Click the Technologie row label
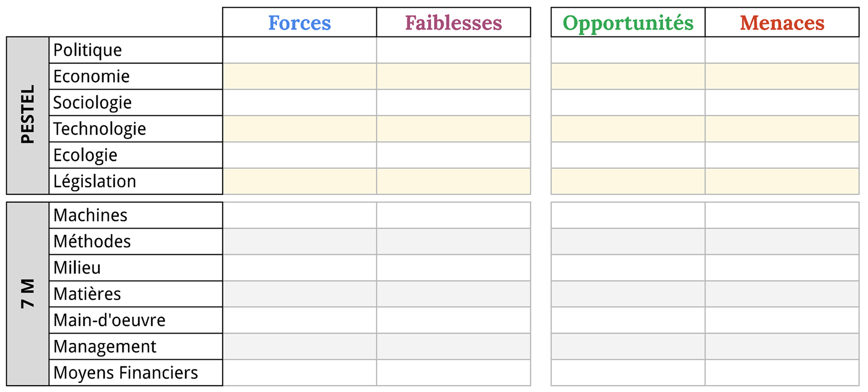868x392 pixels. (100, 129)
